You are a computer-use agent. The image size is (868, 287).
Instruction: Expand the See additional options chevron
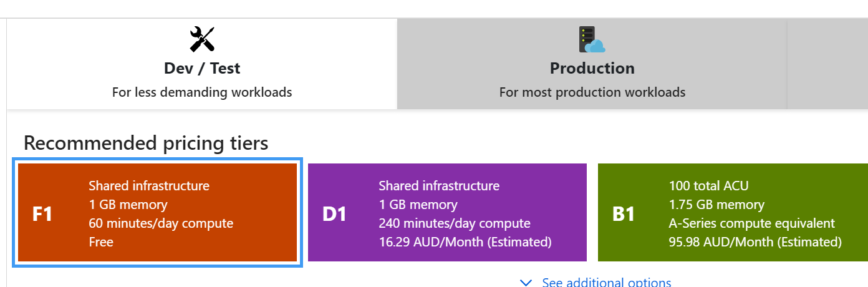(526, 283)
